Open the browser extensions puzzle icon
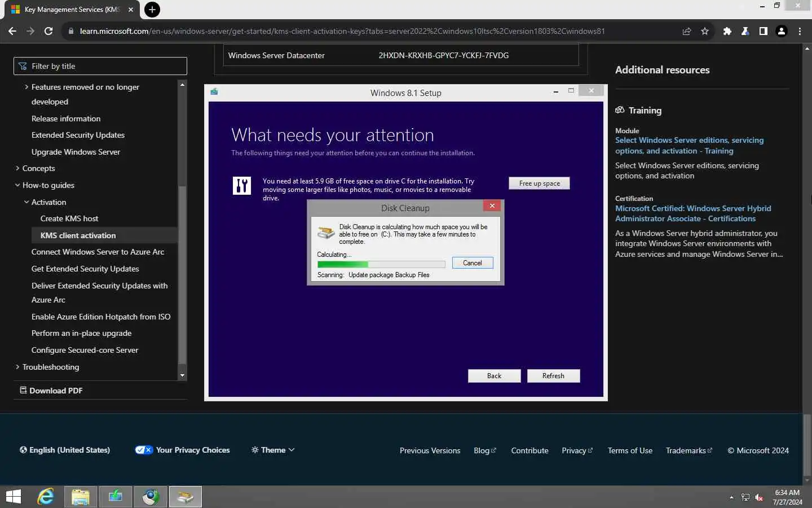 coord(727,31)
